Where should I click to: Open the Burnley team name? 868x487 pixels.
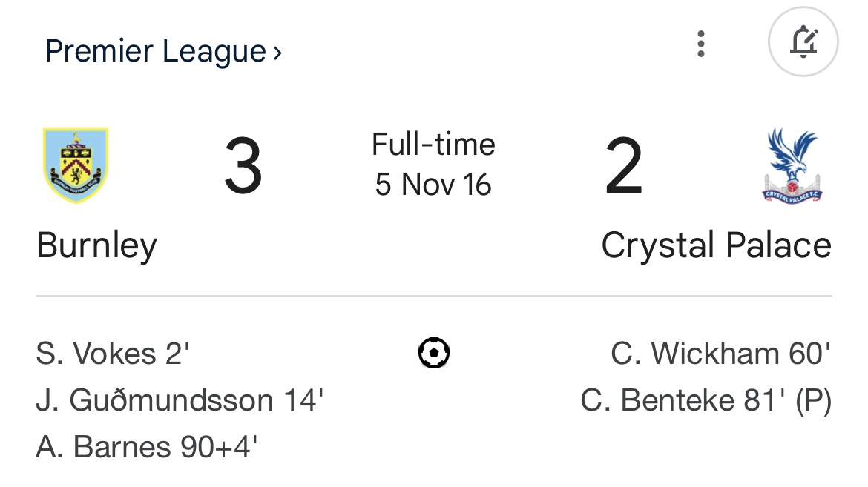click(x=96, y=245)
